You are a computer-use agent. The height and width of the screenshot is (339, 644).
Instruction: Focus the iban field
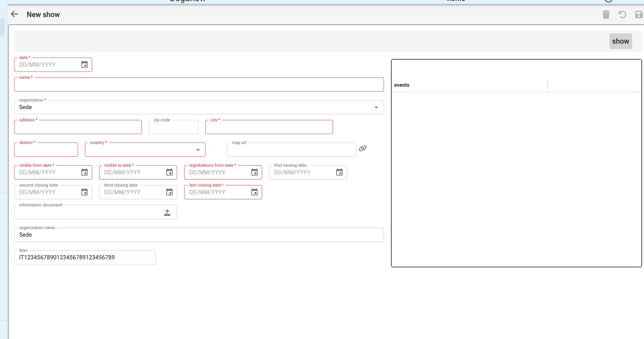point(85,257)
